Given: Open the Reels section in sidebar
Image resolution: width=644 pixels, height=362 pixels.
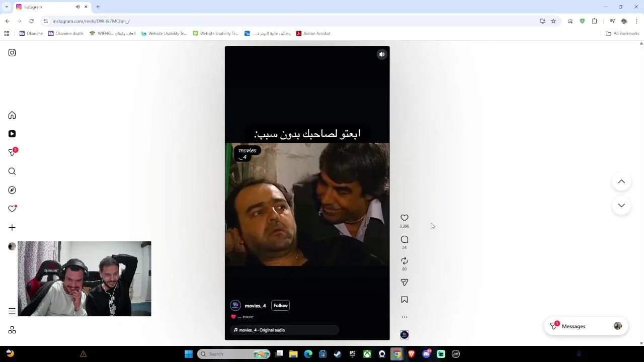Looking at the screenshot, I should coord(12,134).
